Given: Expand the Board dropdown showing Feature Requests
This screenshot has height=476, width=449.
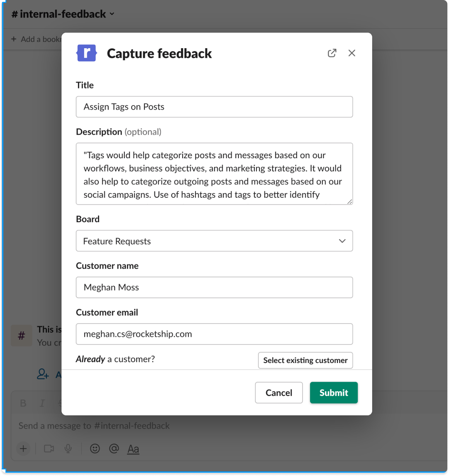Looking at the screenshot, I should 214,241.
